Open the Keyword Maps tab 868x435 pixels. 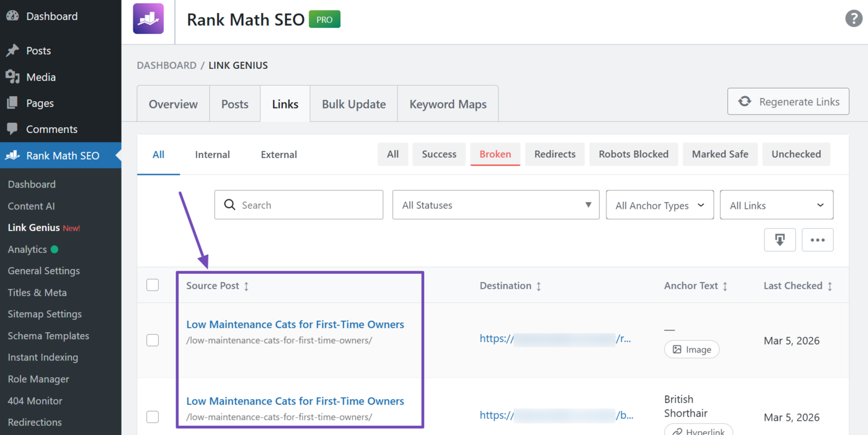pos(448,104)
